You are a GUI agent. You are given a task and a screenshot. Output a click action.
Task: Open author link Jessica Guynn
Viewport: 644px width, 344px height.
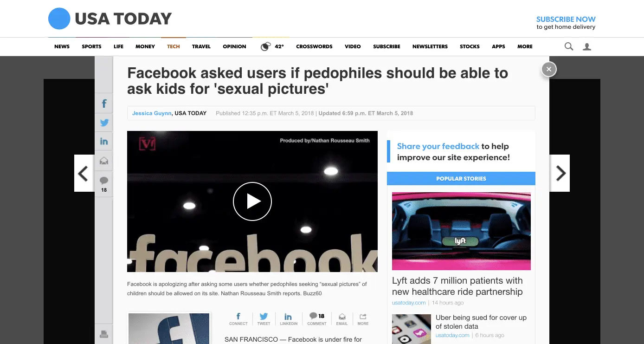152,113
